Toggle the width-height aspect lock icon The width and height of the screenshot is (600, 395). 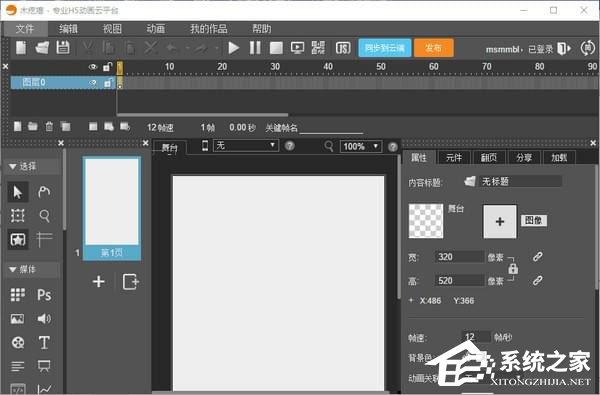point(513,269)
